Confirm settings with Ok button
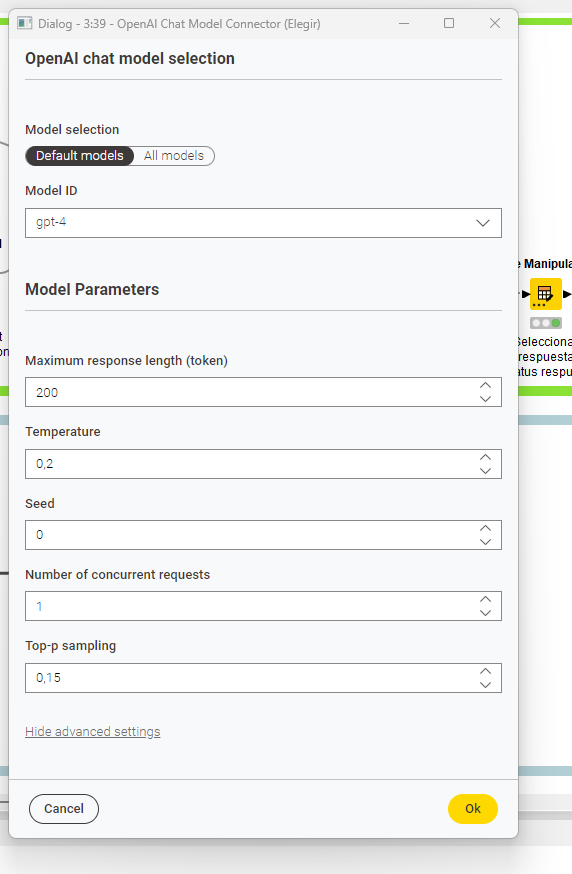This screenshot has width=572, height=874. pyautogui.click(x=473, y=809)
